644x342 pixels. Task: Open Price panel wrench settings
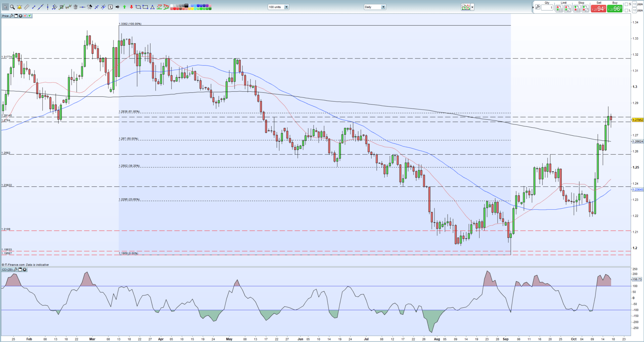[x=11, y=16]
